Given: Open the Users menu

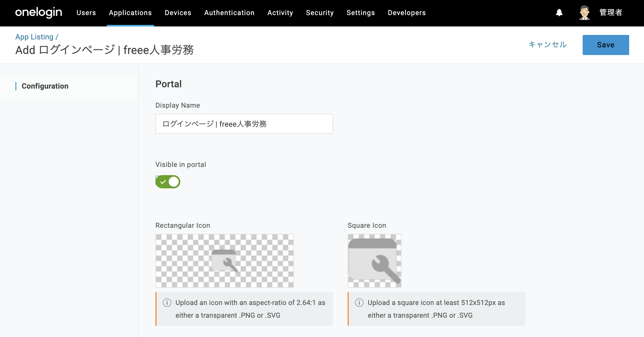Looking at the screenshot, I should tap(86, 13).
